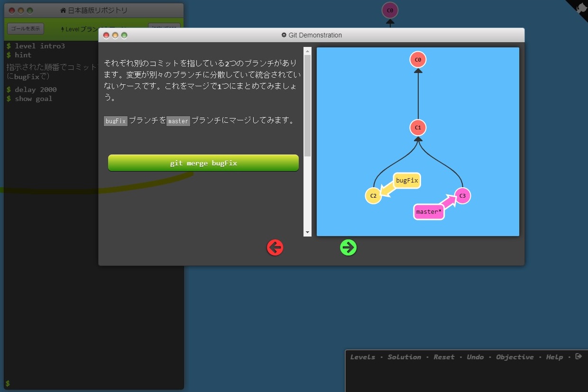The width and height of the screenshot is (588, 392).
Task: Click the bugFix branch label
Action: pyautogui.click(x=407, y=181)
